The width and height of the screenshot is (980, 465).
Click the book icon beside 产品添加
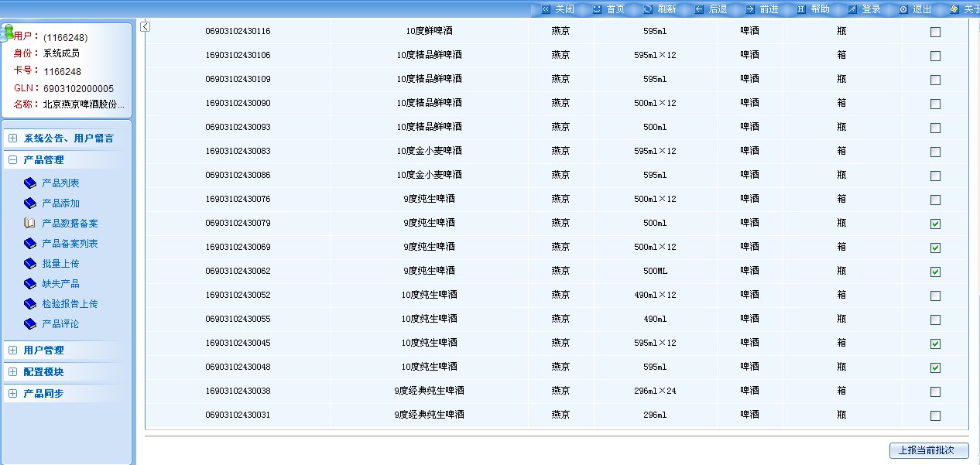click(30, 203)
